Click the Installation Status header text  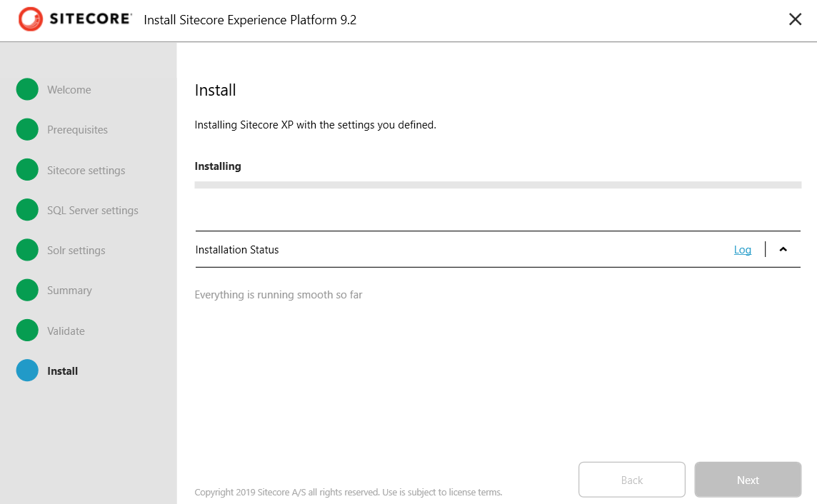click(x=237, y=250)
